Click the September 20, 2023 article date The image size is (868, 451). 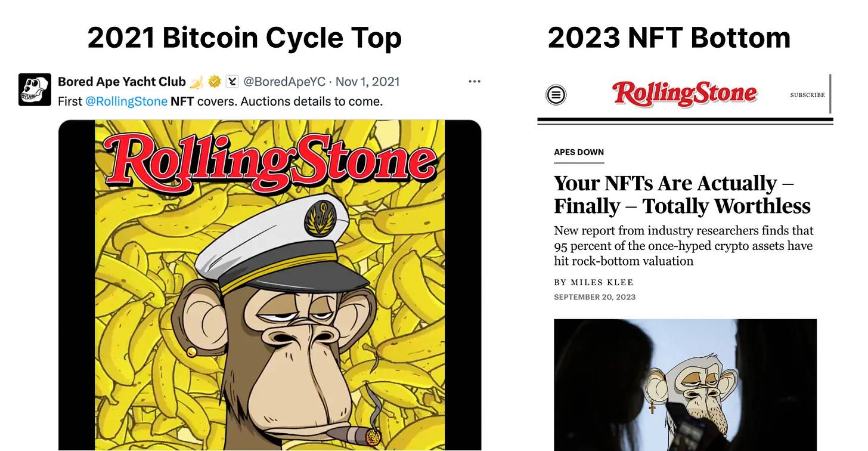[x=594, y=297]
